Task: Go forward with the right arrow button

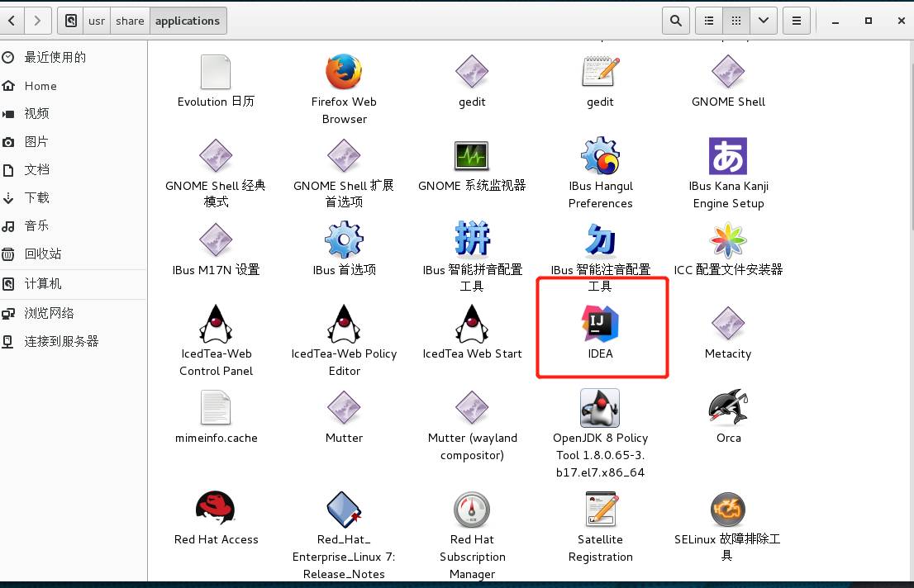Action: (37, 21)
